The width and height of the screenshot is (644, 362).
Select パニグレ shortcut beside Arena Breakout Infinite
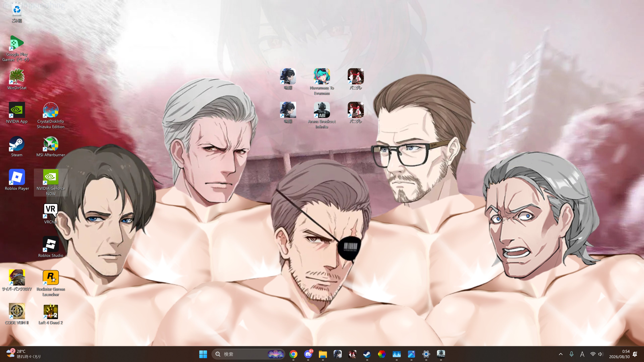355,113
